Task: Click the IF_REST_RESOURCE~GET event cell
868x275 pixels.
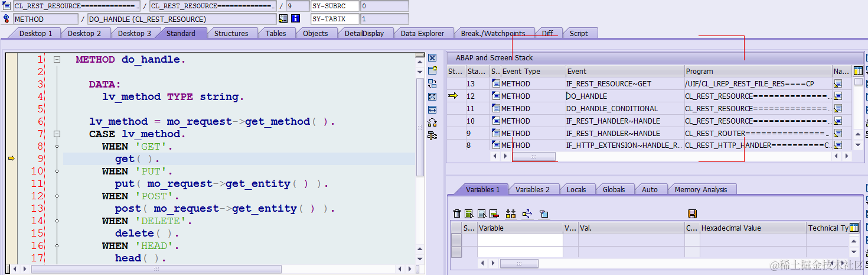Action: pos(625,84)
